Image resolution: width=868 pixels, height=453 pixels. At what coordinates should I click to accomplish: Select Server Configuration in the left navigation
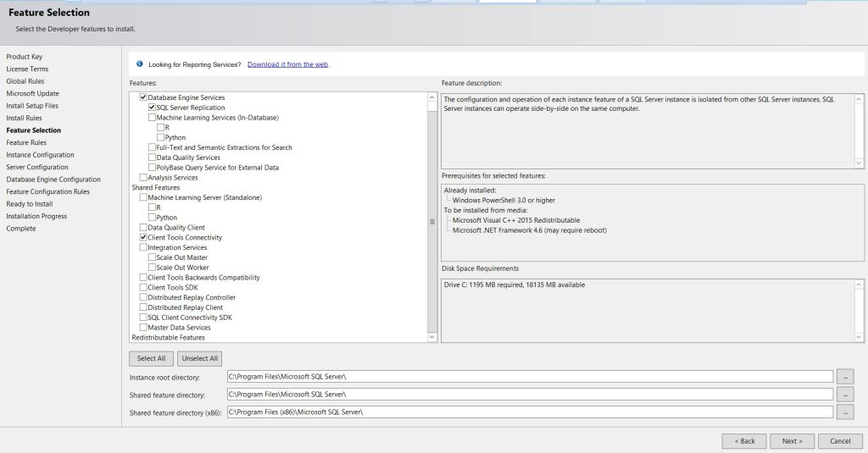37,167
